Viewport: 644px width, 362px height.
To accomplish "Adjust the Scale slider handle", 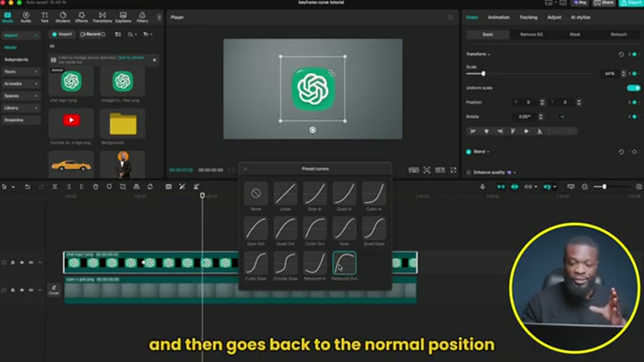I will pyautogui.click(x=483, y=73).
